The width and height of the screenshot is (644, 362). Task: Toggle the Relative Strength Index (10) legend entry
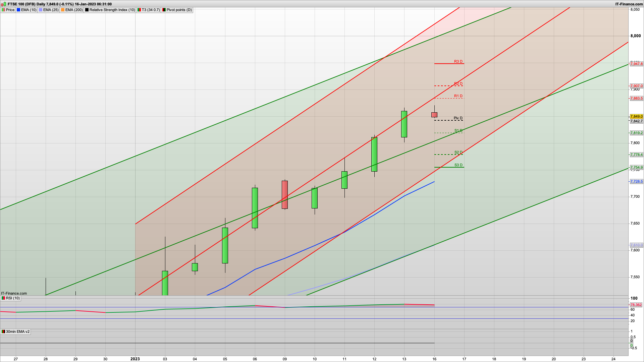pyautogui.click(x=111, y=10)
